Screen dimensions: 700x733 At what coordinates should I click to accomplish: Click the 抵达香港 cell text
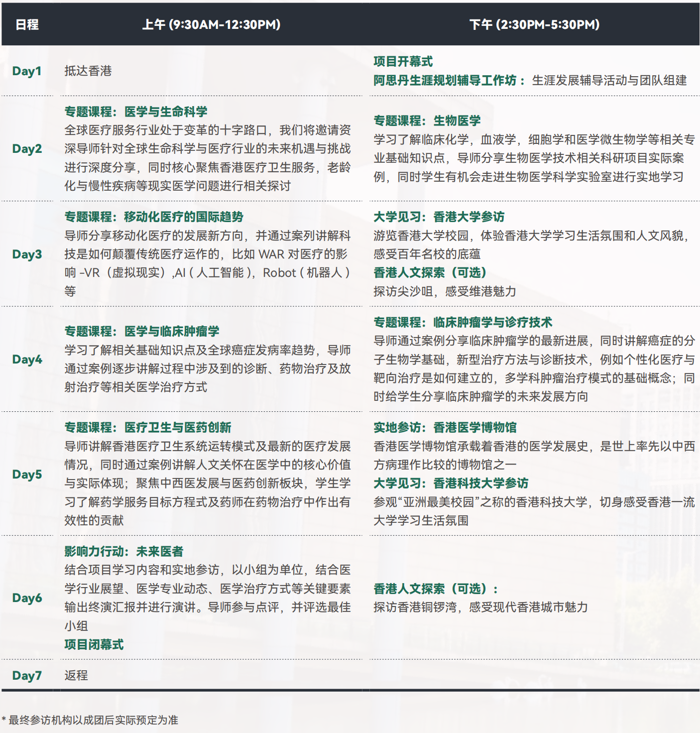click(x=88, y=71)
